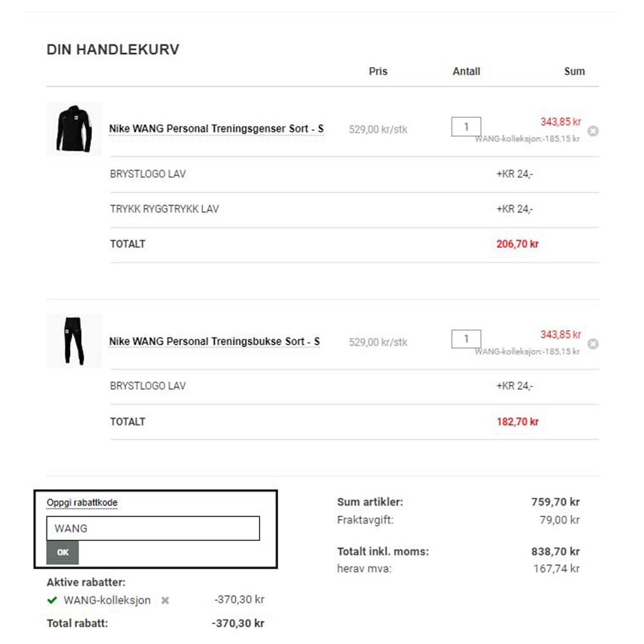Click the 182,70 kr total for Treningsbukse
The width and height of the screenshot is (644, 644).
pos(517,422)
